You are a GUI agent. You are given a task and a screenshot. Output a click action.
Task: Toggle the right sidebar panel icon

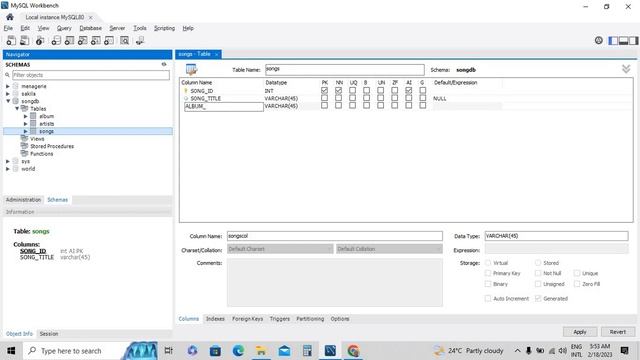[x=633, y=40]
